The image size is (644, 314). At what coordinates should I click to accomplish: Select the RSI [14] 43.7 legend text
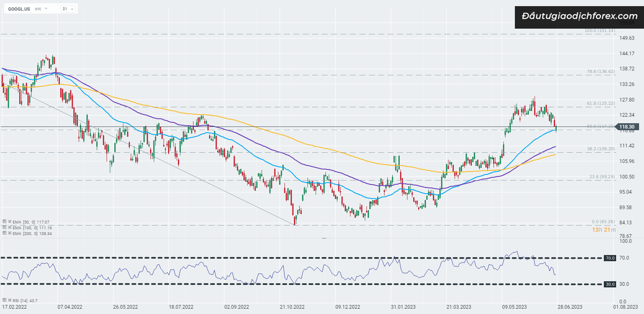pyautogui.click(x=25, y=300)
